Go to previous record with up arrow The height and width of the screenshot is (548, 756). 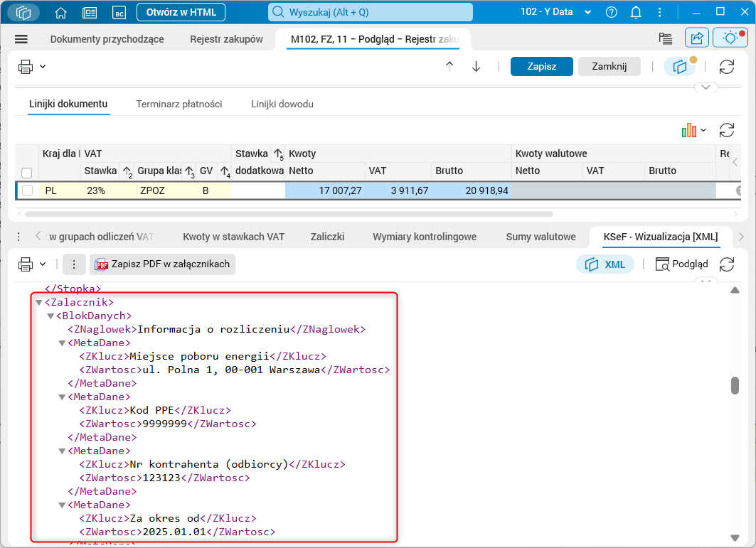(449, 67)
